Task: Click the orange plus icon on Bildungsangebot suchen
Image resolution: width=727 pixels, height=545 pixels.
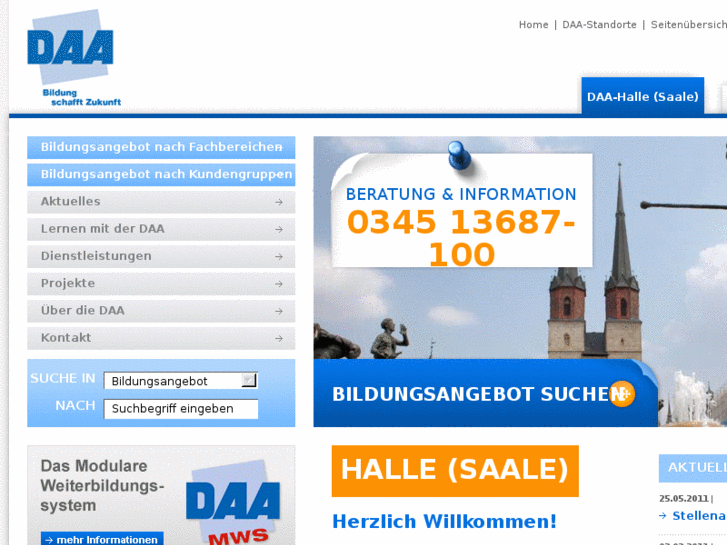Action: (x=621, y=394)
